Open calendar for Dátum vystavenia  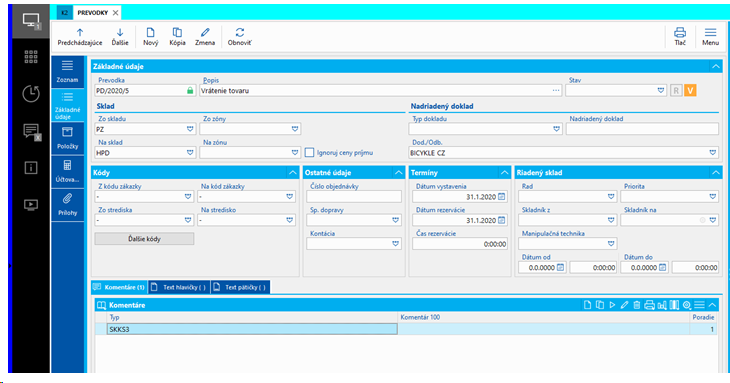point(501,197)
